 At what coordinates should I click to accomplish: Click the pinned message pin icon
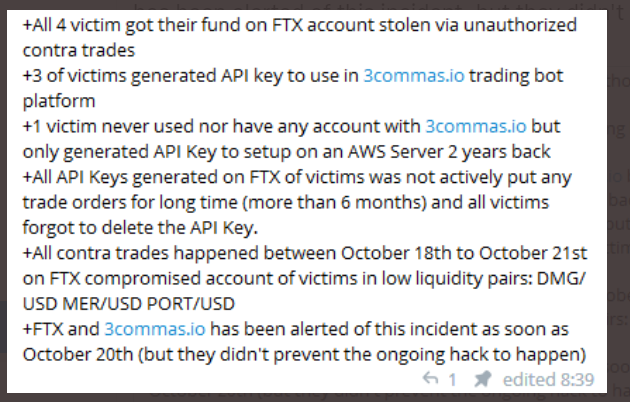pos(482,380)
